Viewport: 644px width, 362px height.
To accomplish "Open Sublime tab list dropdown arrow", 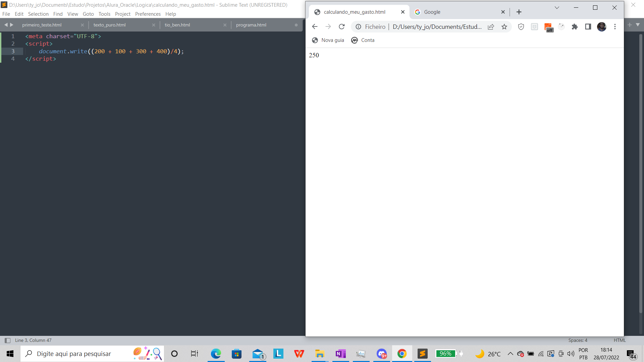I will click(638, 25).
